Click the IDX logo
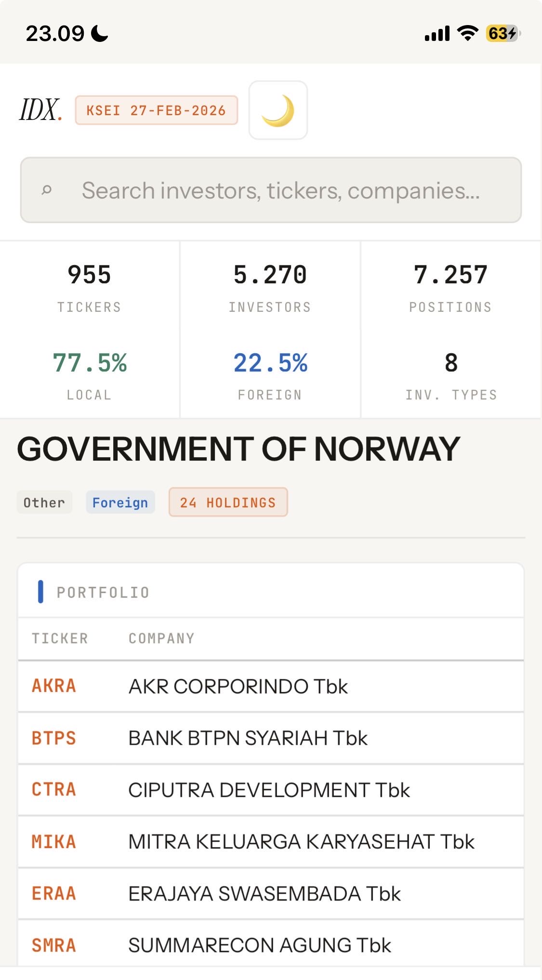542x980 pixels. pos(40,110)
